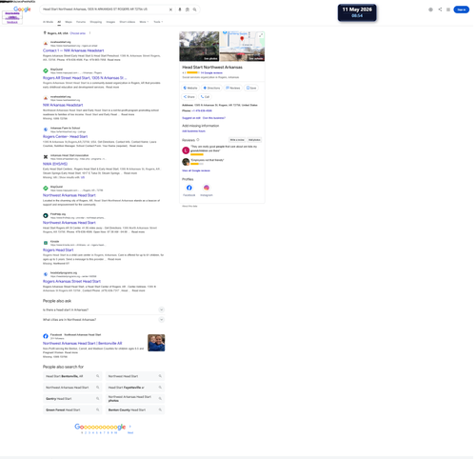Click the phone number link in the knowledge panel

[x=202, y=110]
